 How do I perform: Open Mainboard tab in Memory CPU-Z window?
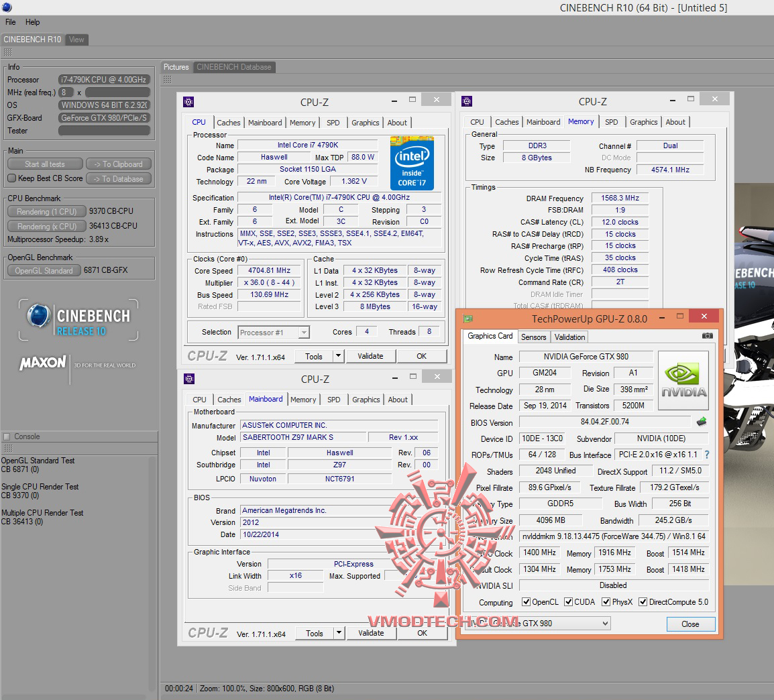click(x=543, y=122)
